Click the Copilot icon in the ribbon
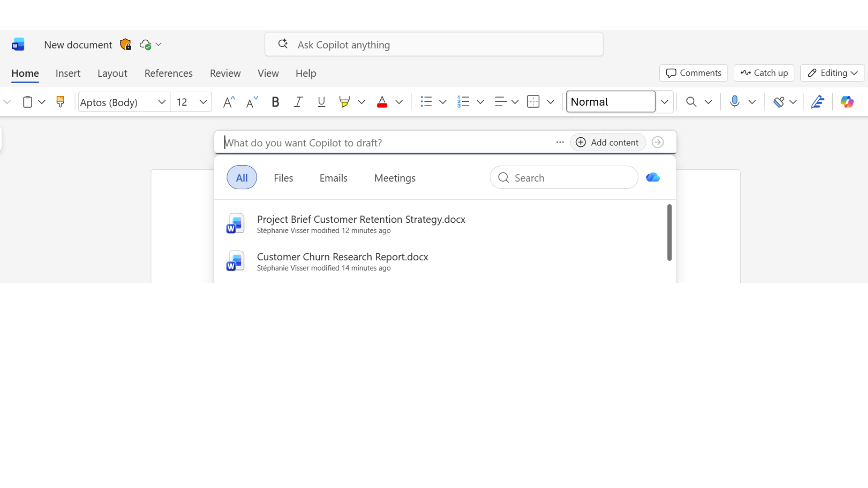The height and width of the screenshot is (488, 868). coord(847,102)
